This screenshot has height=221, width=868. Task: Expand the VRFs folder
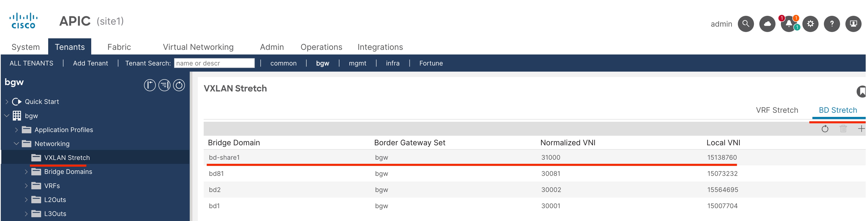26,186
